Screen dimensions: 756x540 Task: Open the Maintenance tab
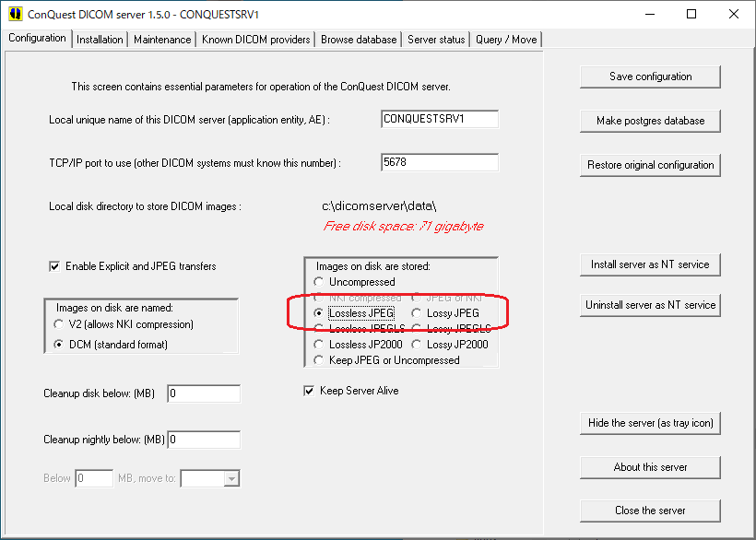point(162,40)
